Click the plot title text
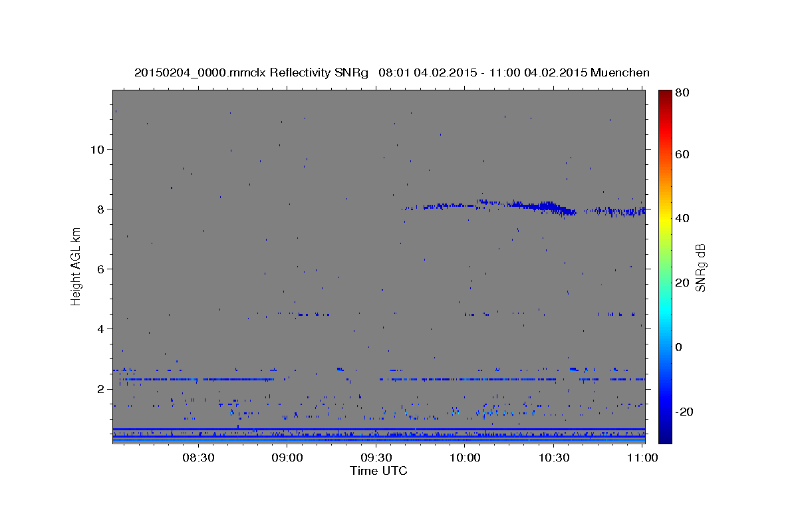 (x=392, y=72)
